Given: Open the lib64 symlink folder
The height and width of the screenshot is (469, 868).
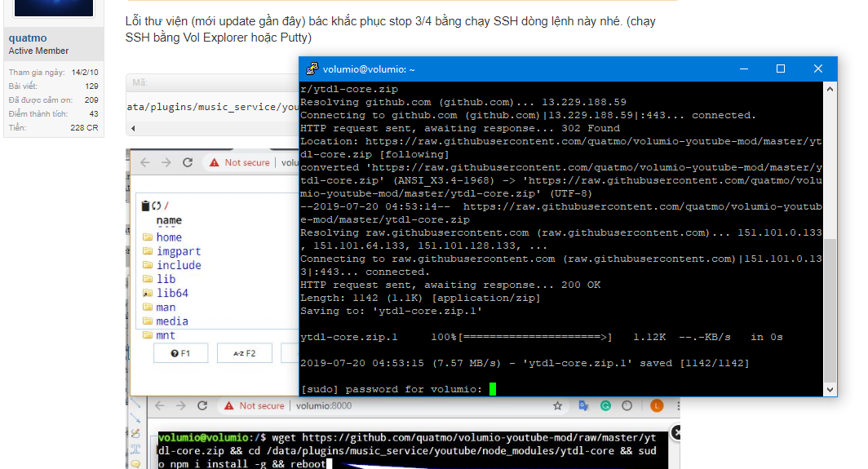Looking at the screenshot, I should coord(172,293).
